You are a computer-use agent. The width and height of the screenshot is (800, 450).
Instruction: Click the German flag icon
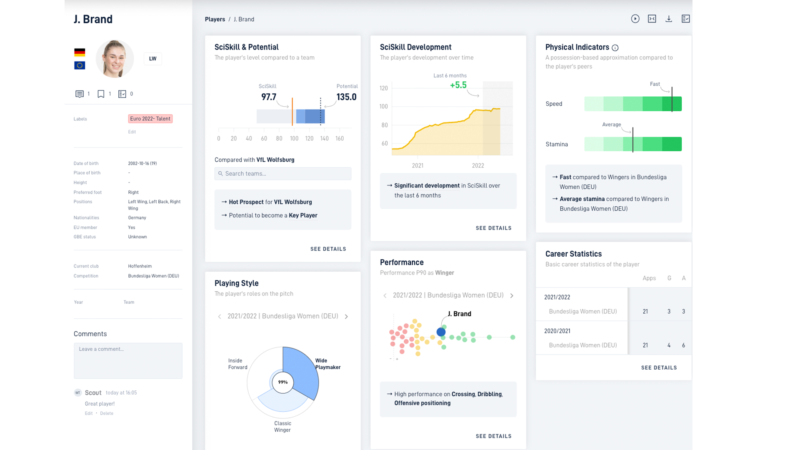point(80,52)
